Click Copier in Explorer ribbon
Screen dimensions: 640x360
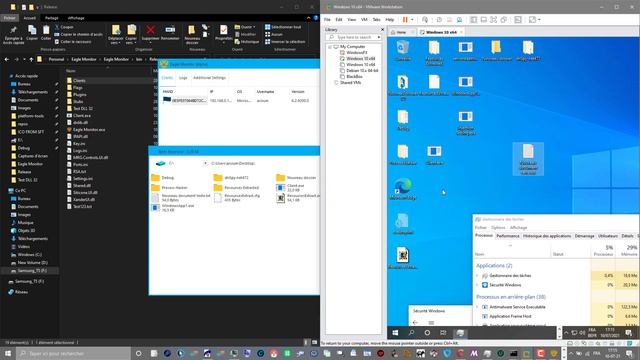click(x=32, y=33)
